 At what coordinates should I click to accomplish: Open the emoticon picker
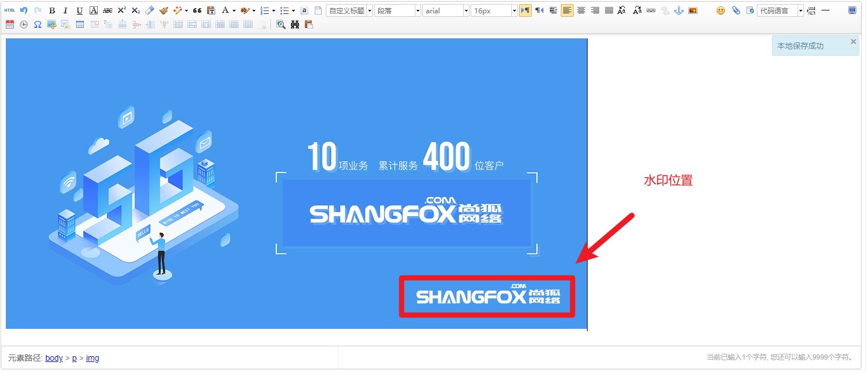click(721, 10)
